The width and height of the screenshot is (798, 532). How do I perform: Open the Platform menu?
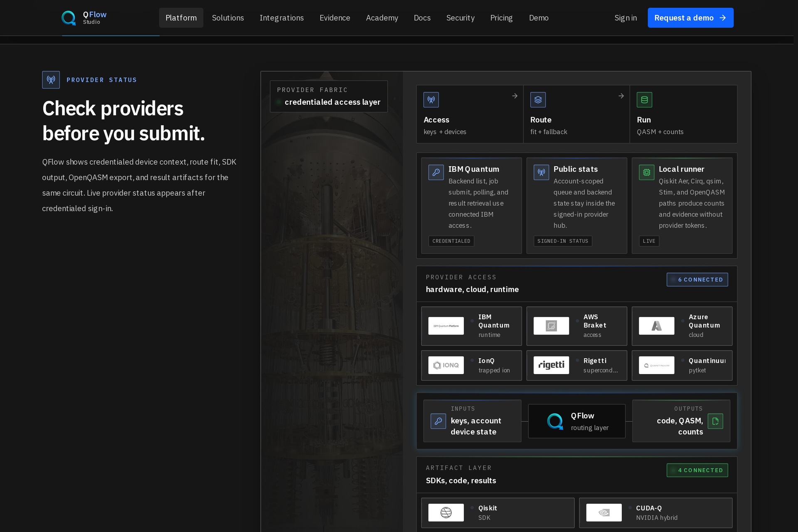(181, 18)
